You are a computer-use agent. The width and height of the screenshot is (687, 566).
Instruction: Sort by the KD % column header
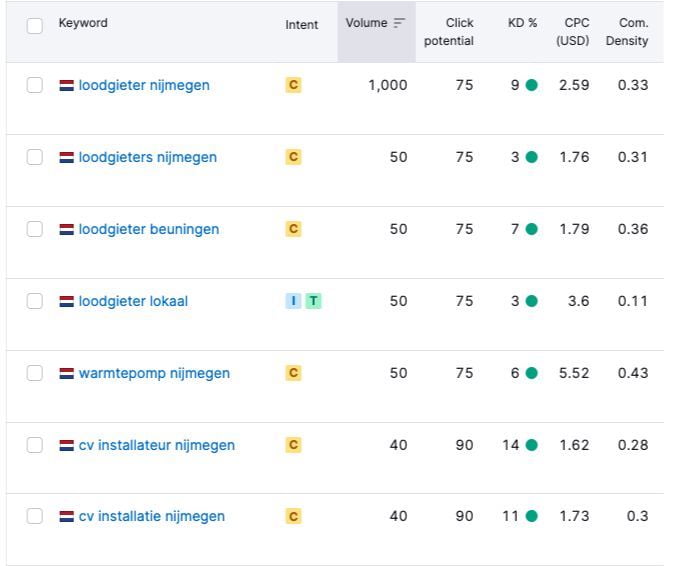click(x=522, y=23)
